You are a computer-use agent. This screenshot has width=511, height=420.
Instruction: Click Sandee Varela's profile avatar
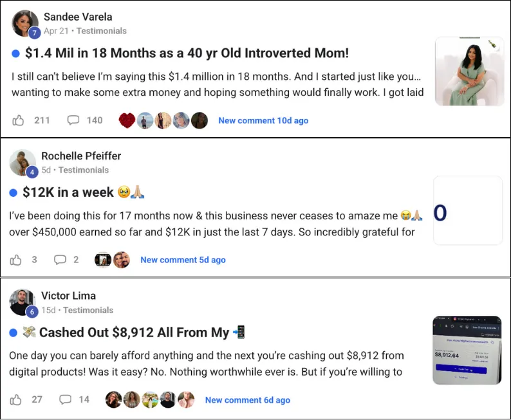point(24,24)
